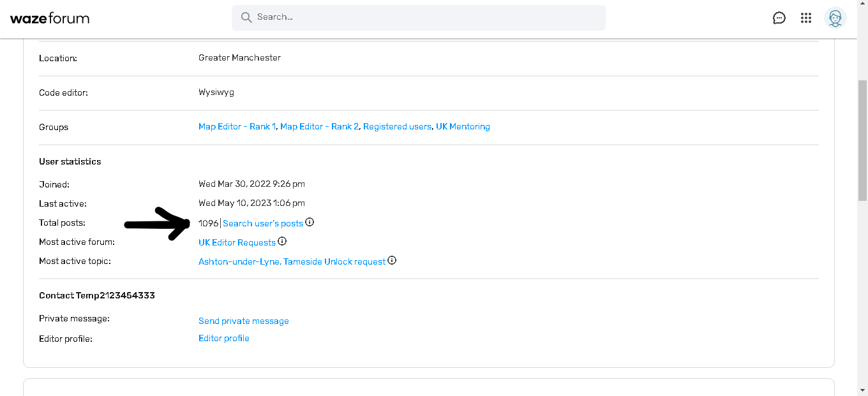This screenshot has width=868, height=396.
Task: Open the UK Mentoring group
Action: (463, 127)
